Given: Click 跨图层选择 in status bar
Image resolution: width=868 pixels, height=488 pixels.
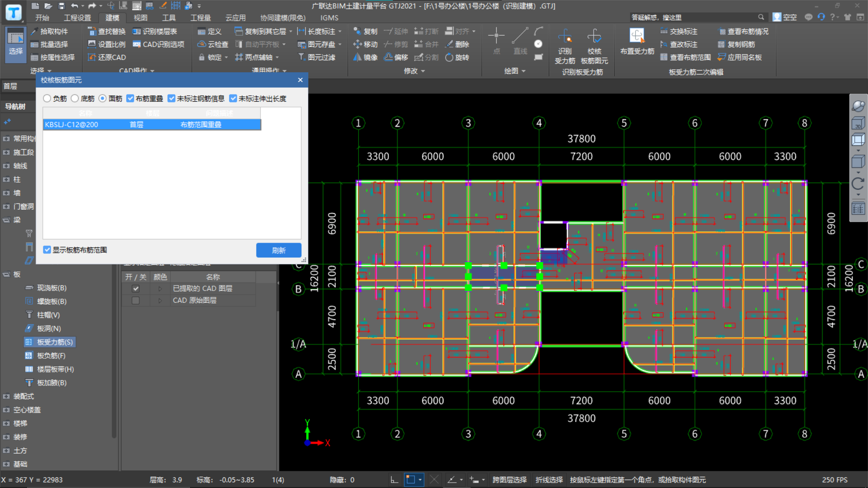Looking at the screenshot, I should [x=509, y=480].
